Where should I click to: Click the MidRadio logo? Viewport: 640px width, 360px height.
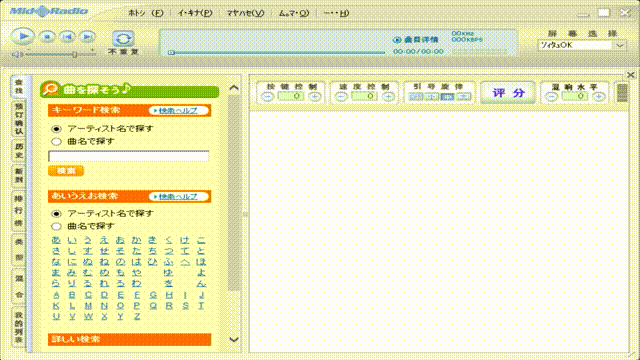pyautogui.click(x=49, y=11)
